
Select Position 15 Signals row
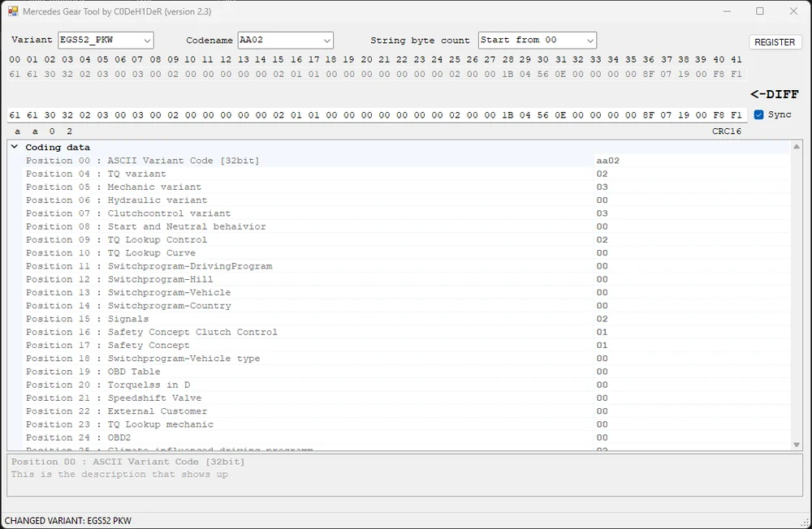point(407,319)
